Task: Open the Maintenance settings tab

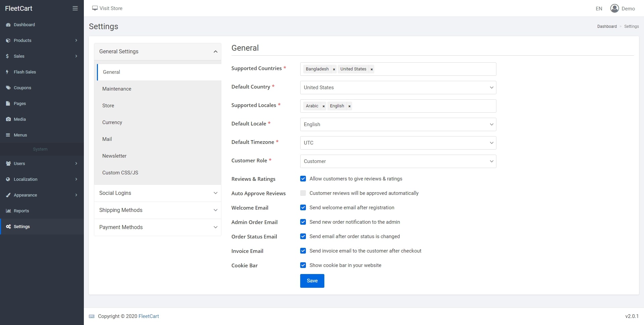Action: [x=117, y=89]
